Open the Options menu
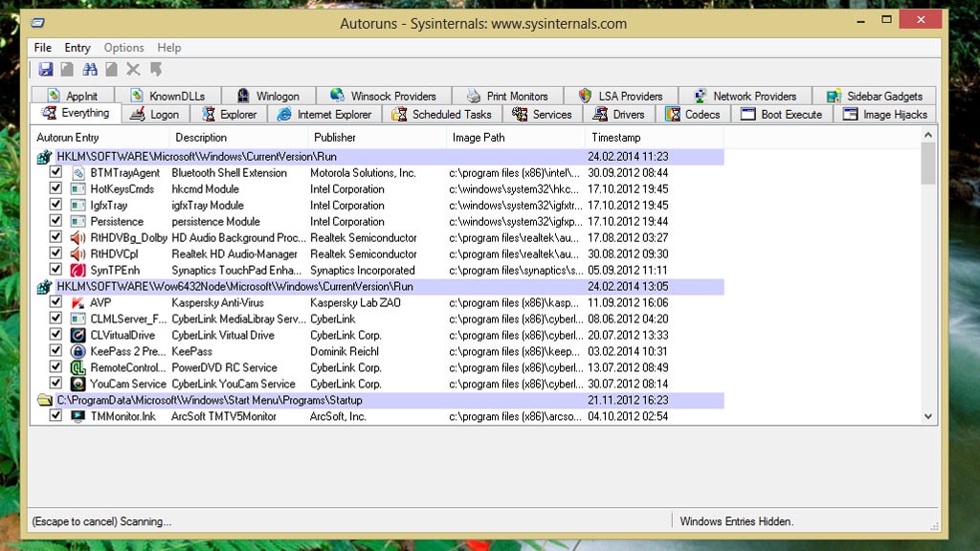The height and width of the screenshot is (551, 980). tap(123, 48)
